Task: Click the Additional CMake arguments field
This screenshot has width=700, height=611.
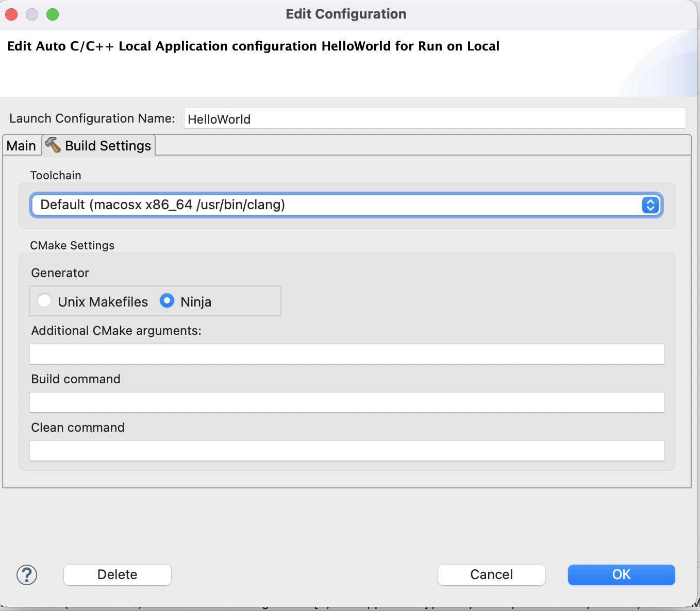Action: 346,354
